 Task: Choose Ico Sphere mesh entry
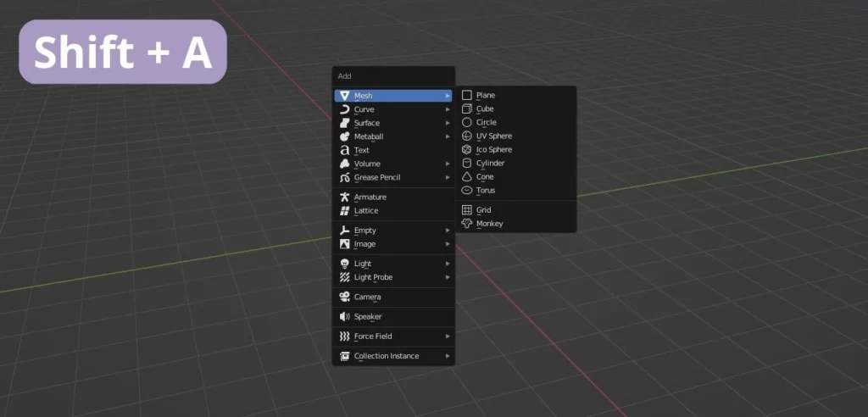pos(516,149)
